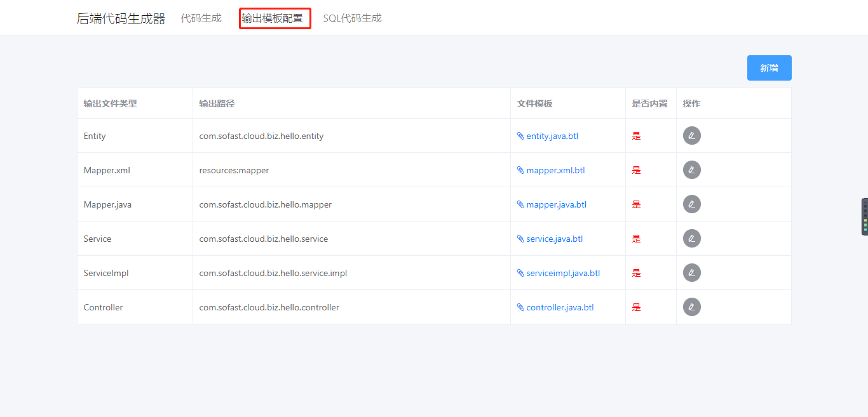
Task: Download the service.java.btl template
Action: 554,239
